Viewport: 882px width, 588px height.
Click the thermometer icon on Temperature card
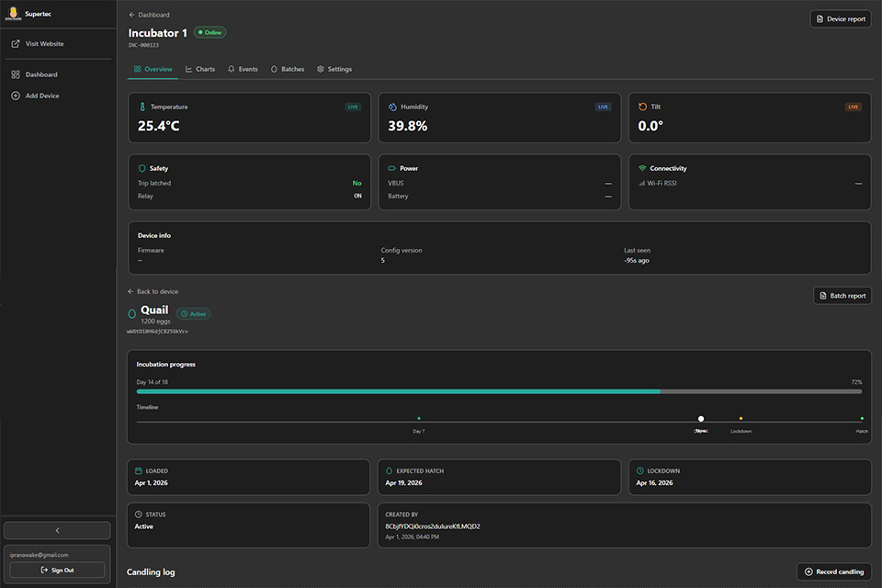click(x=141, y=107)
